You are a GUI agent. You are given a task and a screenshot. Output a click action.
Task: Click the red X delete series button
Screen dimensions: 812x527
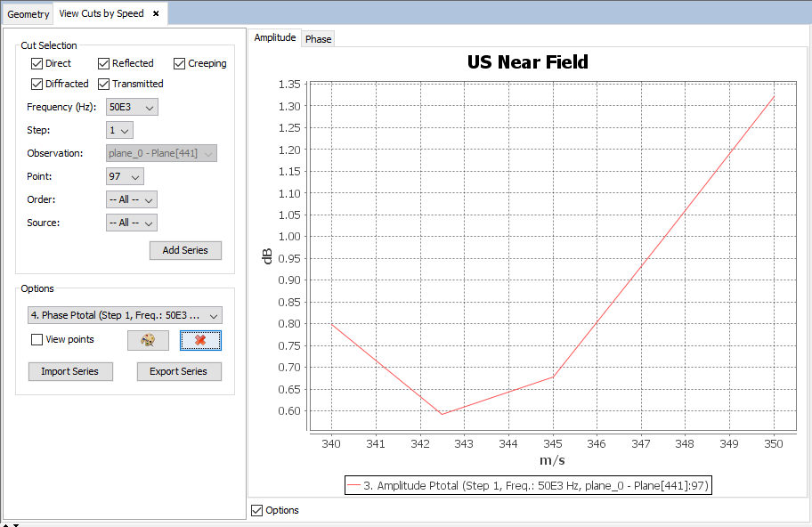pos(200,340)
